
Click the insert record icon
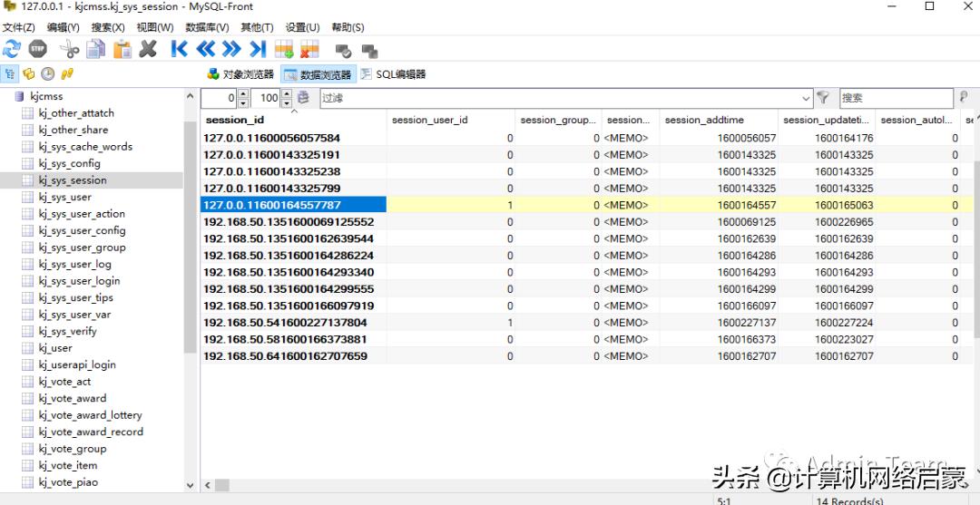coord(284,49)
